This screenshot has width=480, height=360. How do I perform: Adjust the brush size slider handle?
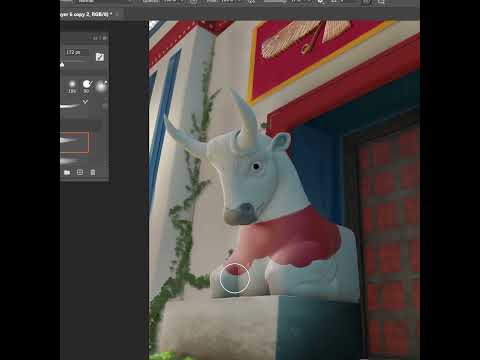62,65
